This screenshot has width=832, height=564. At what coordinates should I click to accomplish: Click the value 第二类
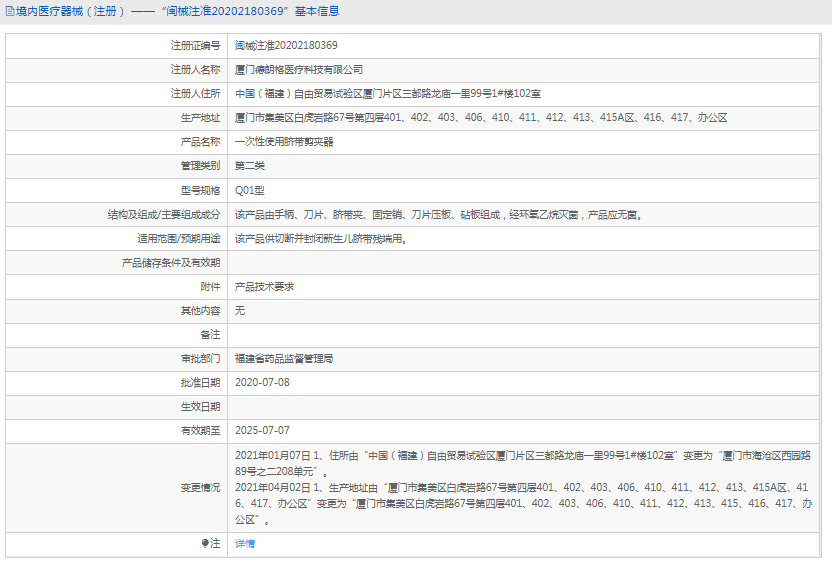[x=249, y=166]
